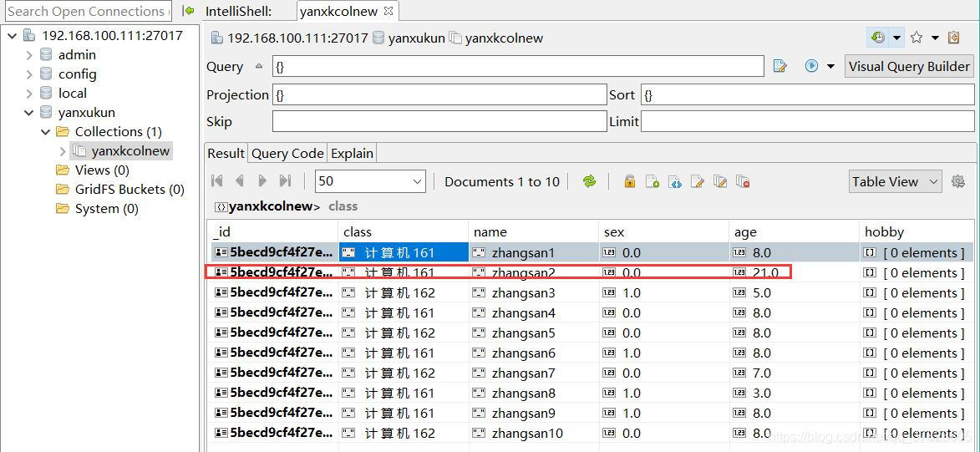Select the zhangsan3 name cell
This screenshot has height=452, width=980.
tap(533, 292)
